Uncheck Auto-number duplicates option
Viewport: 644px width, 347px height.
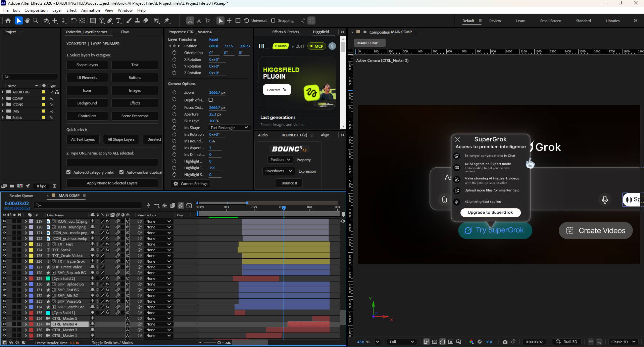coord(121,172)
